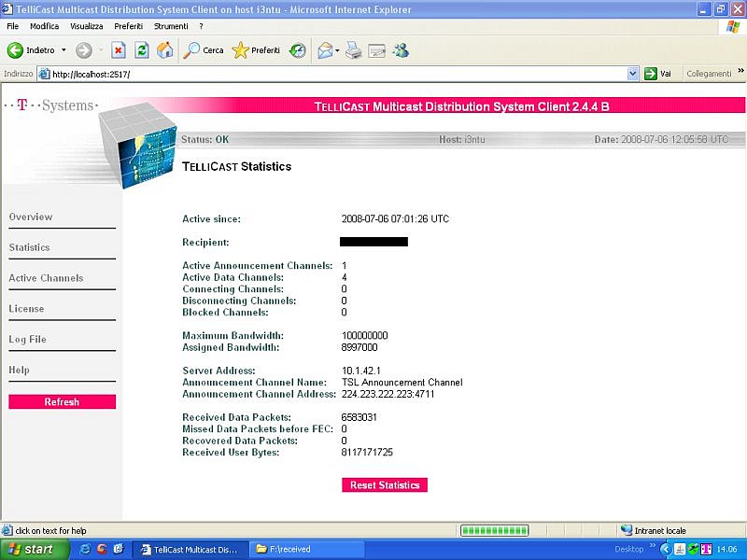The width and height of the screenshot is (747, 560).
Task: Click the greyed Forward arrow icon
Action: tap(84, 50)
